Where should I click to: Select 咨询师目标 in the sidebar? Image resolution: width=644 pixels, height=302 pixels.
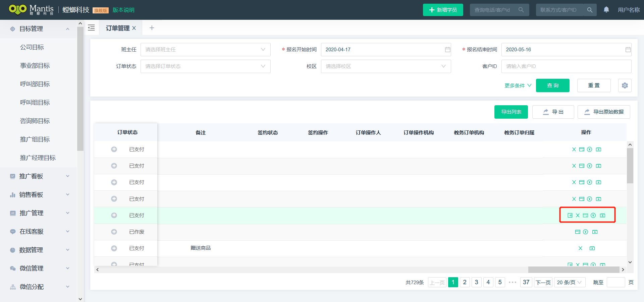coord(35,121)
